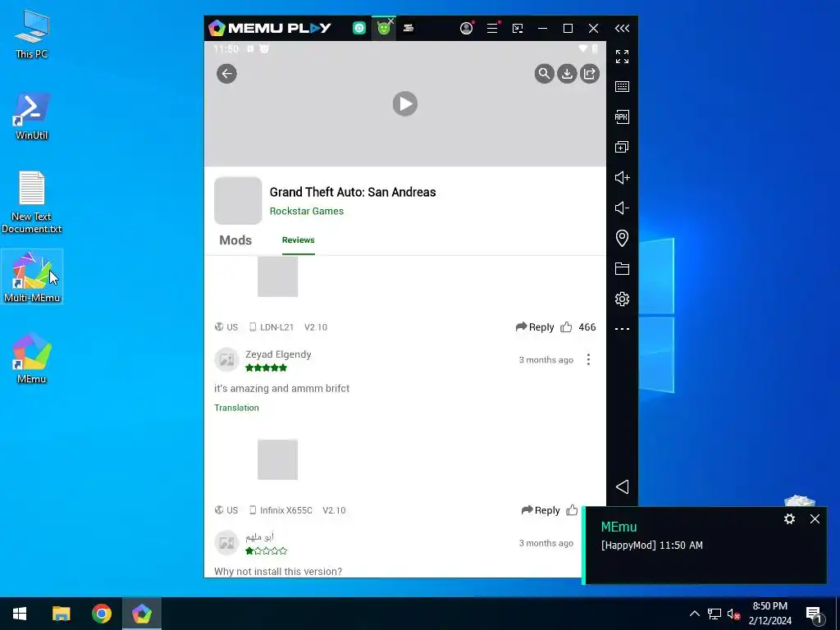This screenshot has width=840, height=630.
Task: Open the MEmu desktop shortcut
Action: pos(32,358)
